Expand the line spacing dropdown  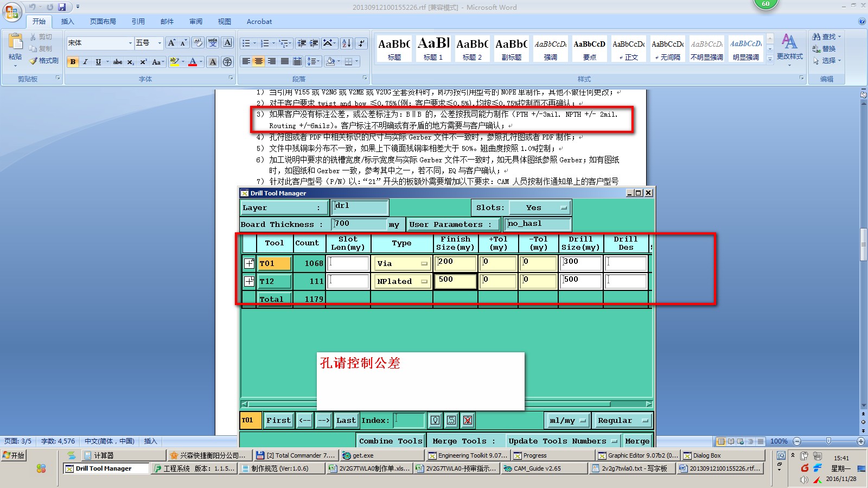tap(319, 61)
